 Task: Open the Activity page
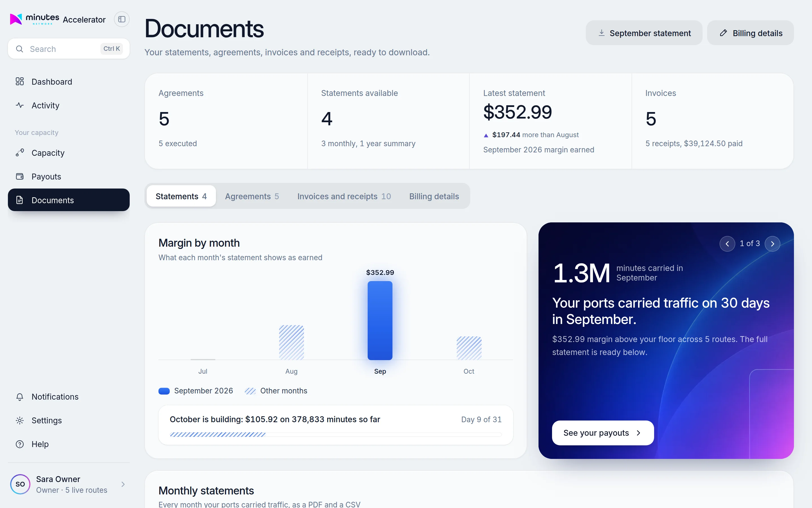coord(69,105)
